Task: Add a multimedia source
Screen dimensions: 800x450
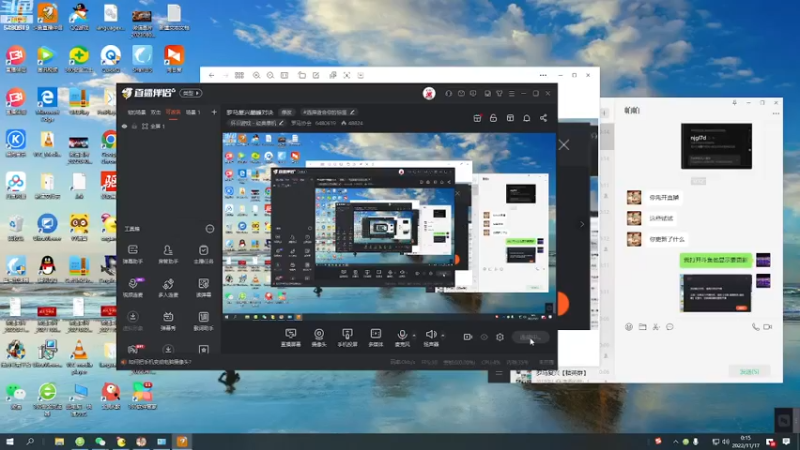Action: point(376,337)
